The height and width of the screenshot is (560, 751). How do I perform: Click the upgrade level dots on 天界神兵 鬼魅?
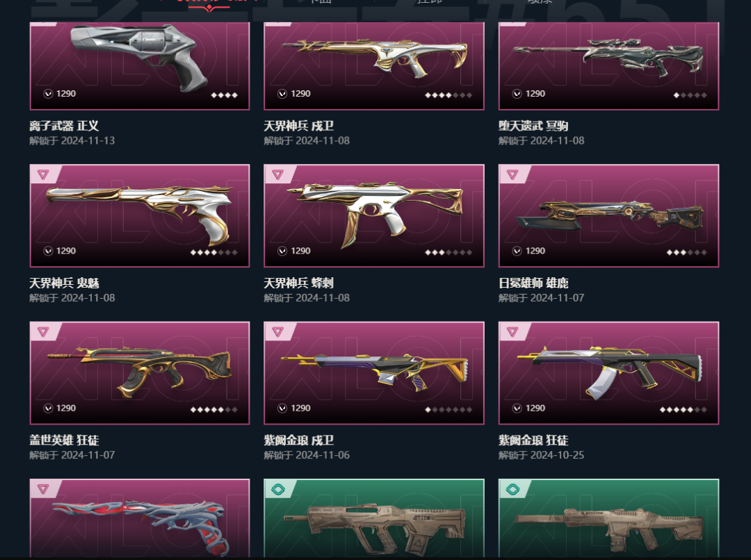pyautogui.click(x=213, y=252)
